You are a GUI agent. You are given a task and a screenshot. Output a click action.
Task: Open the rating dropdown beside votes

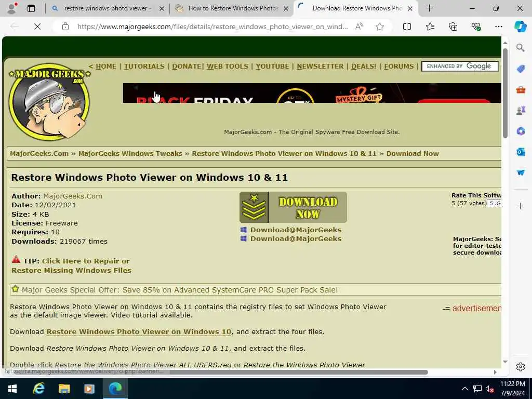click(495, 204)
